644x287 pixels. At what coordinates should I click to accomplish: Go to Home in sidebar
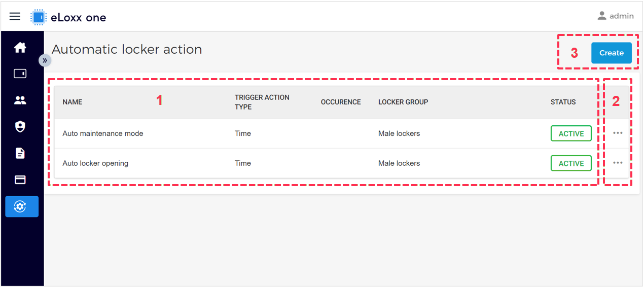[x=20, y=48]
